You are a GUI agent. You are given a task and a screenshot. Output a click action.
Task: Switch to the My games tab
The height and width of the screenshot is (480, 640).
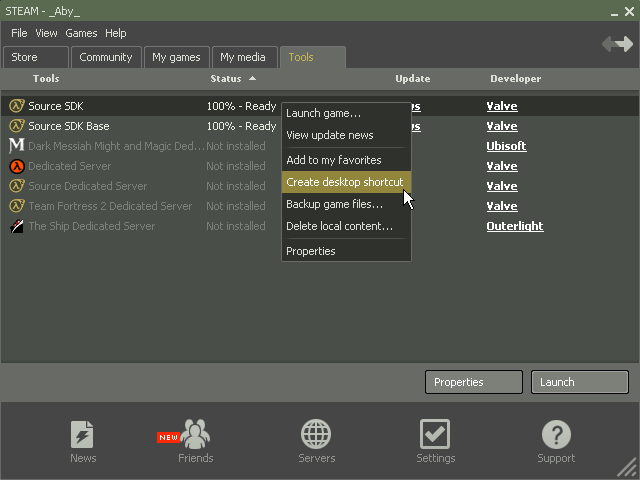coord(177,57)
